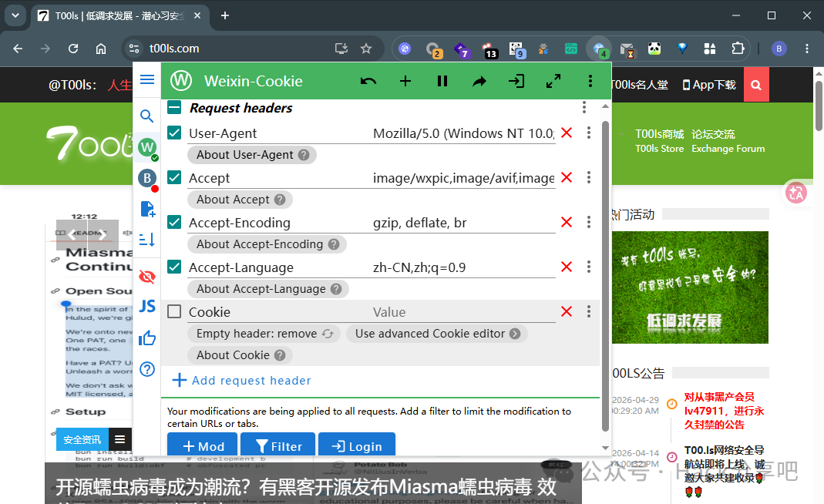Edit the User-Agent value field
The width and height of the screenshot is (824, 504).
pos(463,133)
